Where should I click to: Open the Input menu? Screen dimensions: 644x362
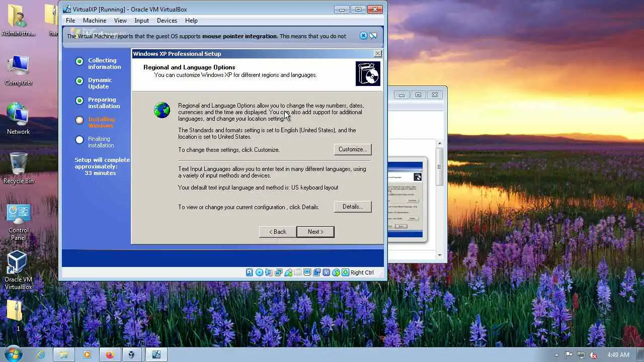pyautogui.click(x=142, y=21)
